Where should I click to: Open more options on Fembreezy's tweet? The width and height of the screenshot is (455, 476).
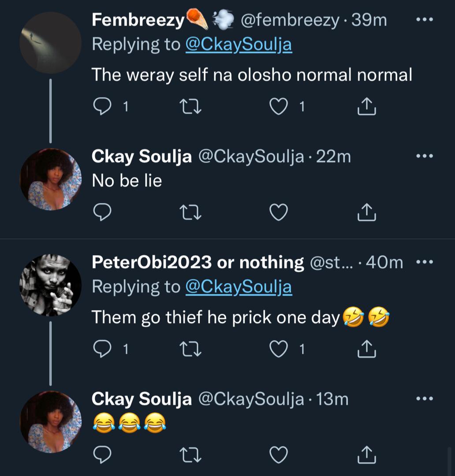pyautogui.click(x=425, y=20)
